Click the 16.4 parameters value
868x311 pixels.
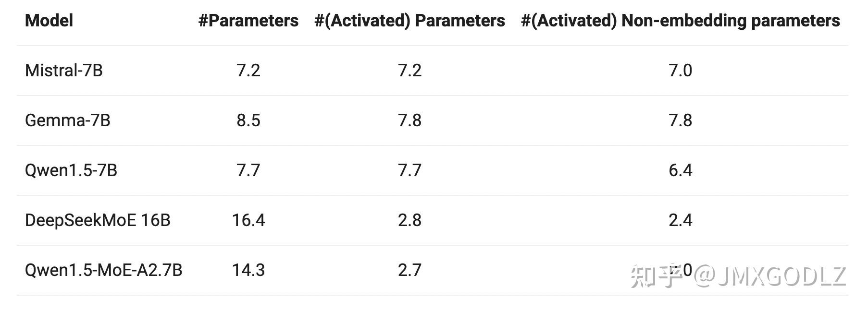pyautogui.click(x=248, y=220)
